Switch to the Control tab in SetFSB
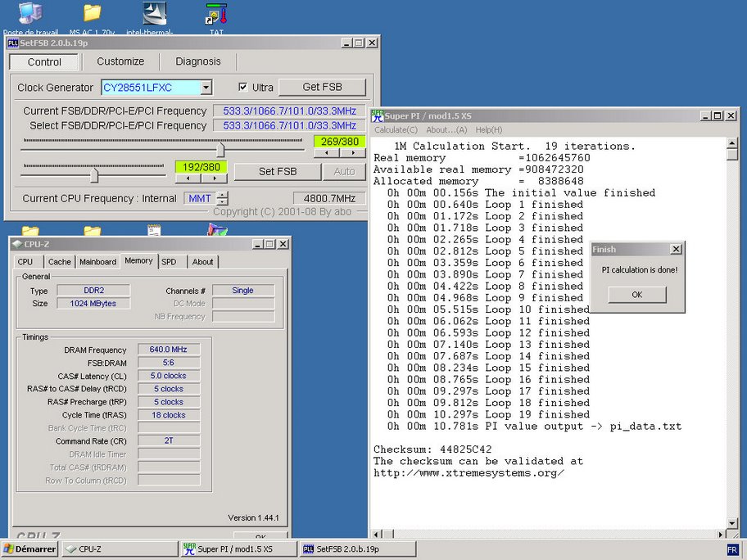This screenshot has height=560, width=747. pos(44,62)
